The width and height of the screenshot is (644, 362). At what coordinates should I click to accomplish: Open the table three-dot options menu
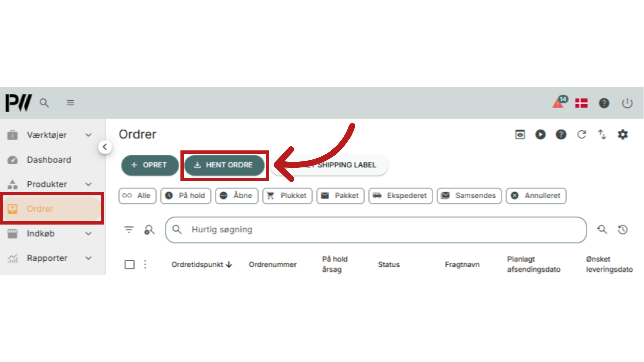click(x=145, y=264)
